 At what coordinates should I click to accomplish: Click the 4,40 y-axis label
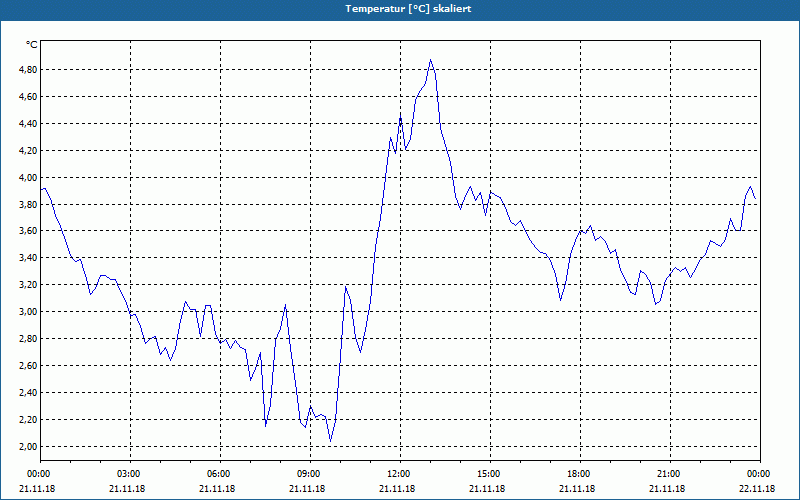point(28,123)
